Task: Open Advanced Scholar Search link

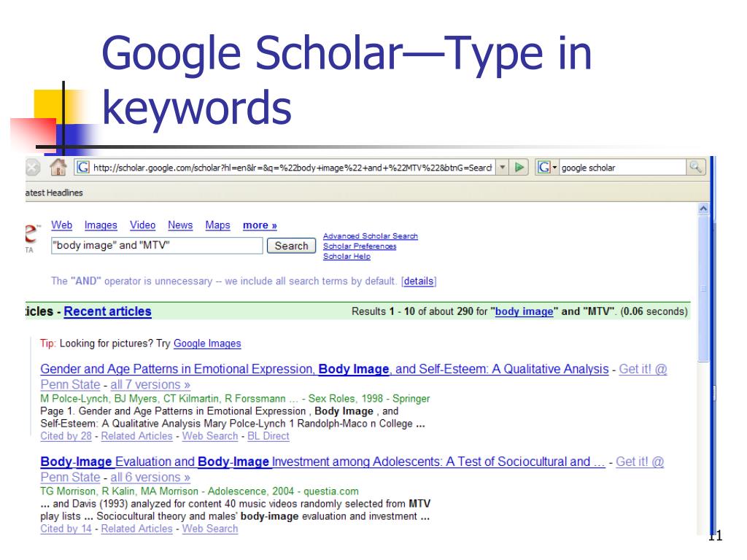Action: pos(370,236)
